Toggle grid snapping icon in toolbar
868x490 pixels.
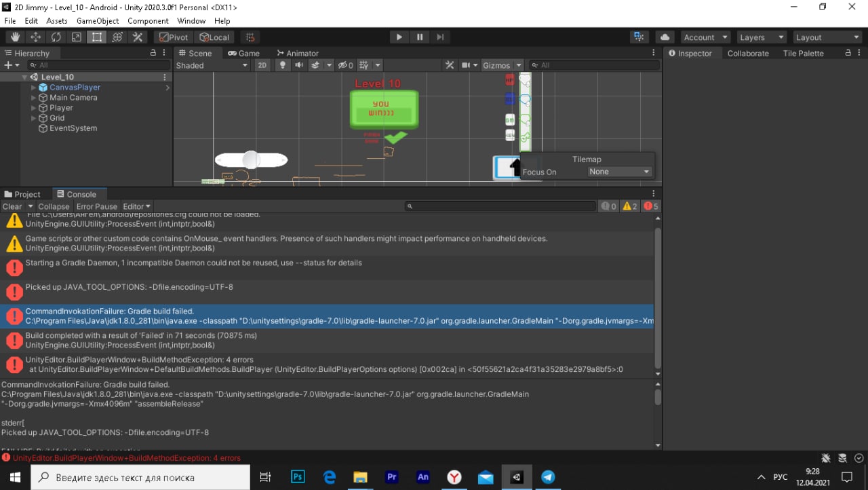point(250,37)
